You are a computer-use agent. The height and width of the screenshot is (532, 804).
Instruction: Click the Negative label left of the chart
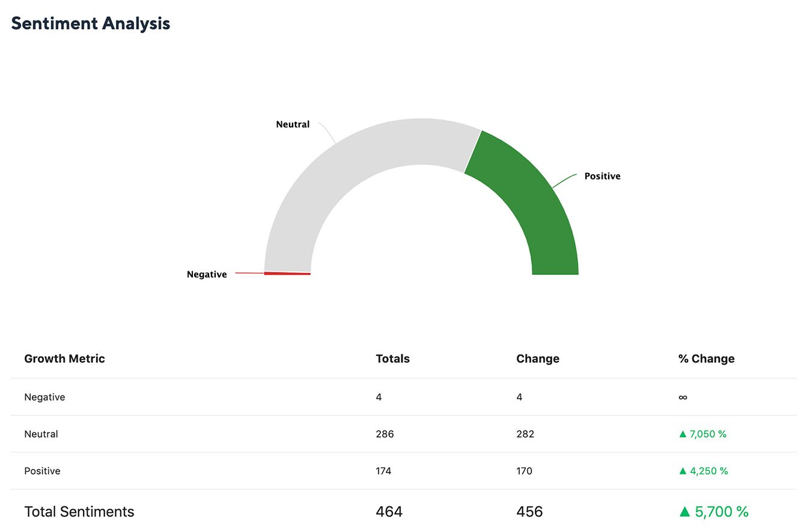coord(207,274)
